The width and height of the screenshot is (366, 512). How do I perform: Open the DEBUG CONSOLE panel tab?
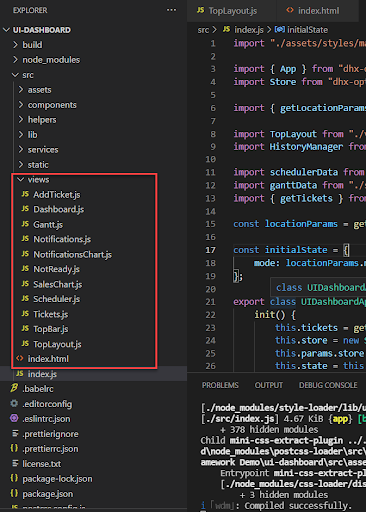pyautogui.click(x=328, y=385)
